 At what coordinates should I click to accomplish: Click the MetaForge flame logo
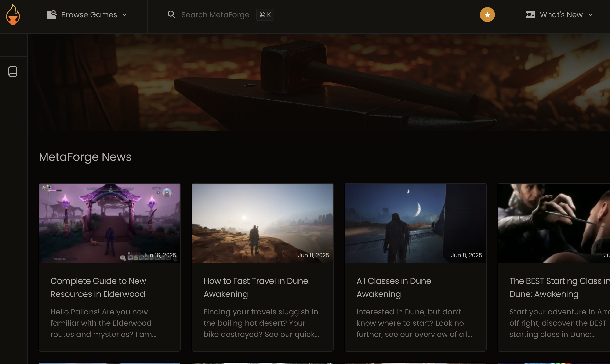pyautogui.click(x=13, y=15)
